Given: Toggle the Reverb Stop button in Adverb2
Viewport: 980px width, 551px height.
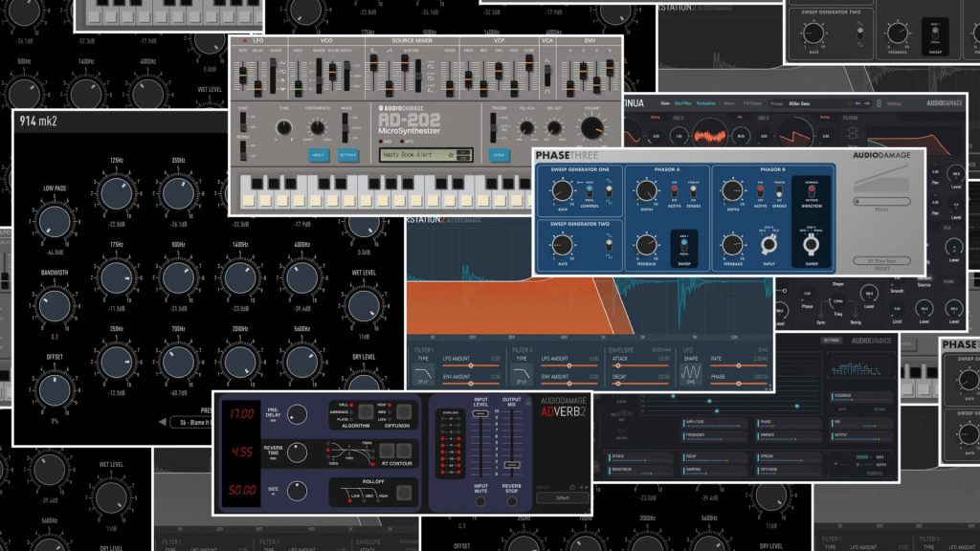Looking at the screenshot, I should pos(511,501).
